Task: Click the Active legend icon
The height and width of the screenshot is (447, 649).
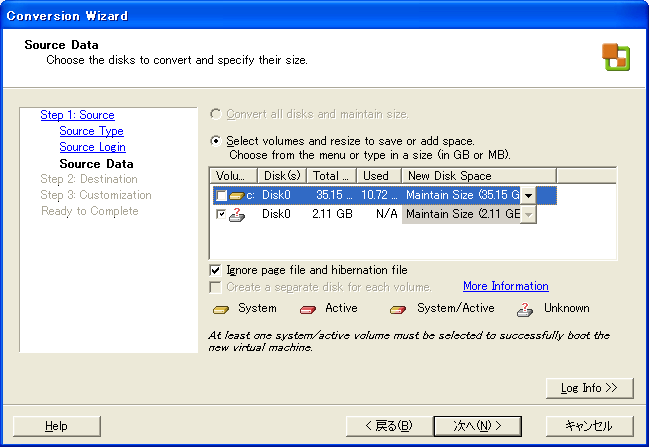Action: click(x=308, y=309)
